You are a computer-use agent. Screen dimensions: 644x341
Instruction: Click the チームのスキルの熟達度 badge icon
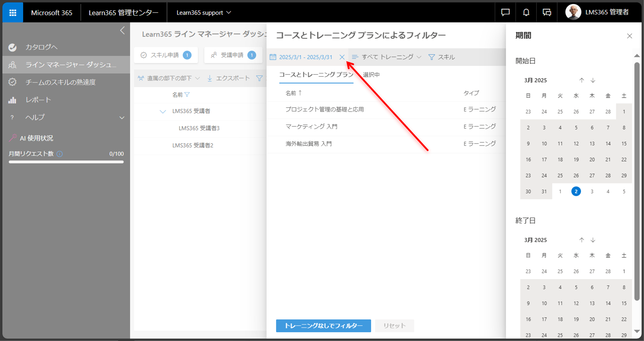pos(12,82)
